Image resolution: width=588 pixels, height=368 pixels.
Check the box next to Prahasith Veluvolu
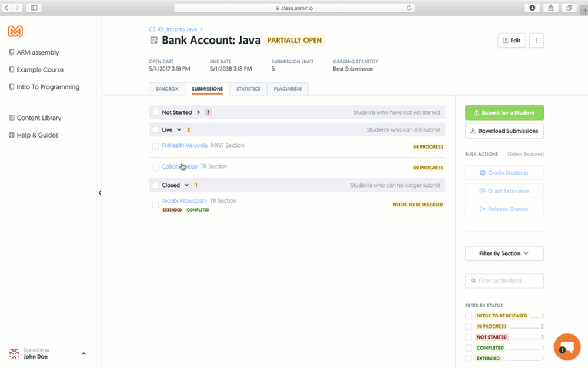point(155,146)
